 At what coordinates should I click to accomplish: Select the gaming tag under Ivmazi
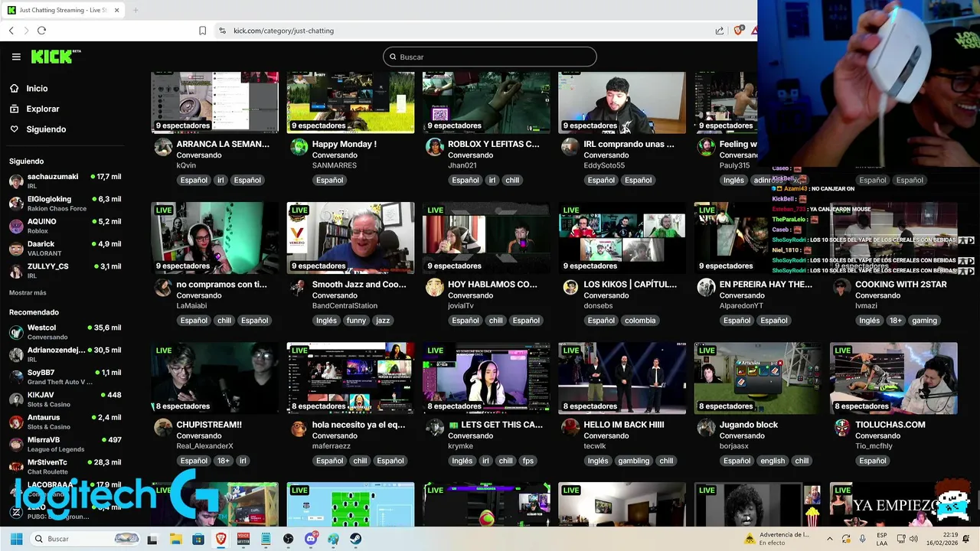pyautogui.click(x=924, y=321)
